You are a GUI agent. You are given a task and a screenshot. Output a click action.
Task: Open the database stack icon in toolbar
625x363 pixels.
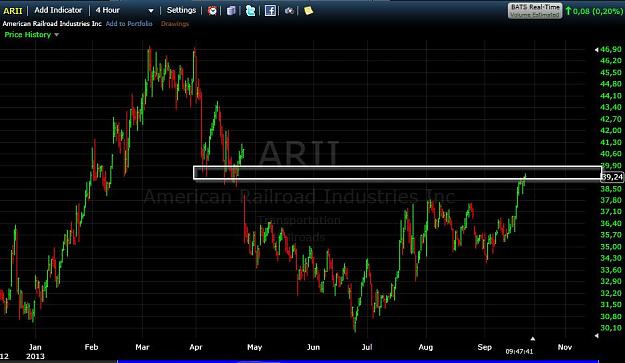[231, 11]
